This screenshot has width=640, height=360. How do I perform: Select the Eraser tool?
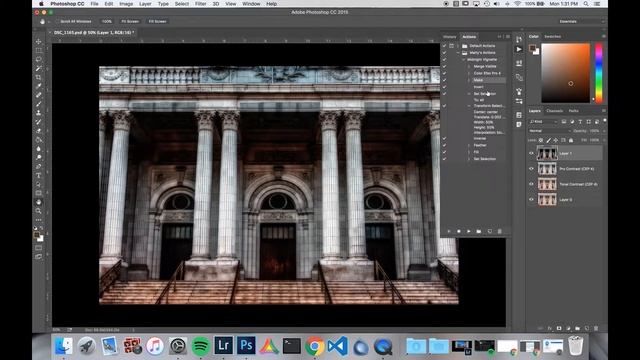pos(39,131)
